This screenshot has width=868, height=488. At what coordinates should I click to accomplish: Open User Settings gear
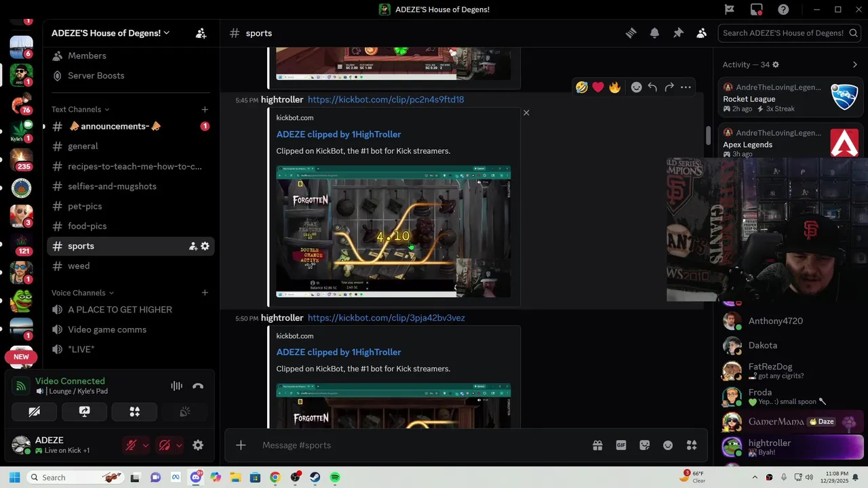198,445
